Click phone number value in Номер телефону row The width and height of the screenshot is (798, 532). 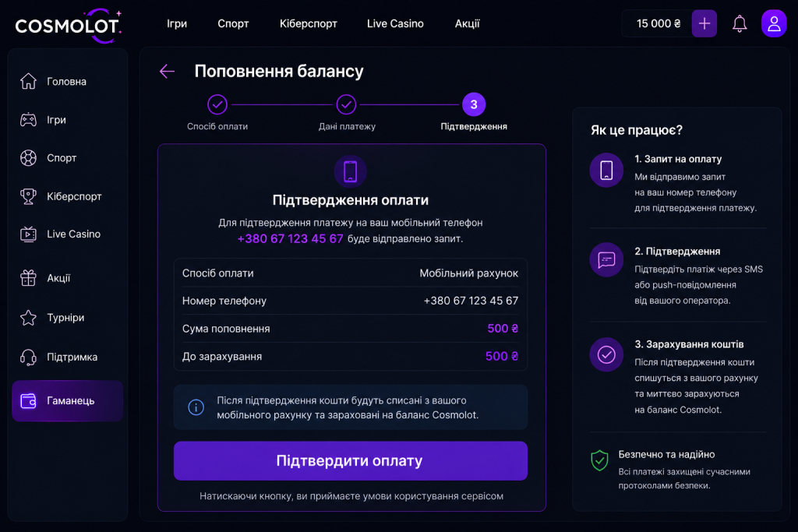pos(471,301)
